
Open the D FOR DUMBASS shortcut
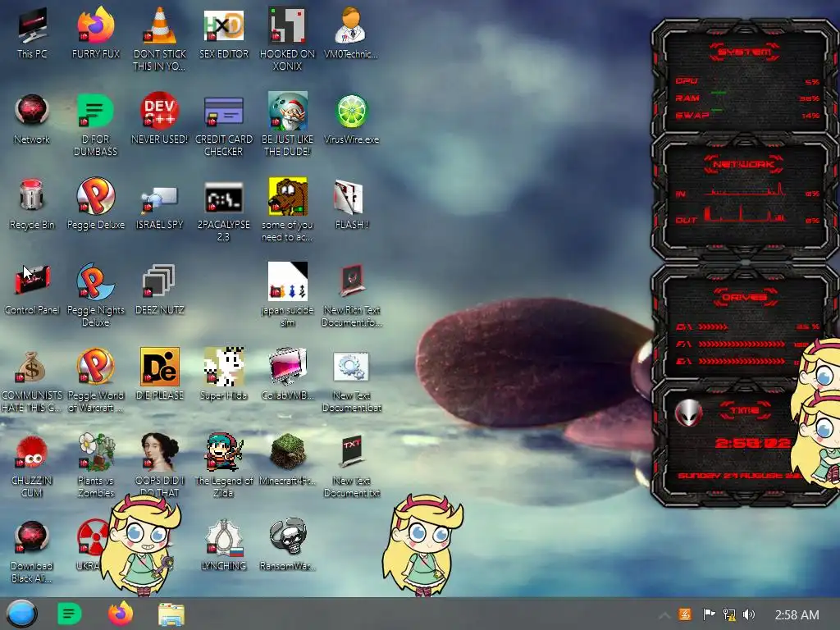(95, 125)
